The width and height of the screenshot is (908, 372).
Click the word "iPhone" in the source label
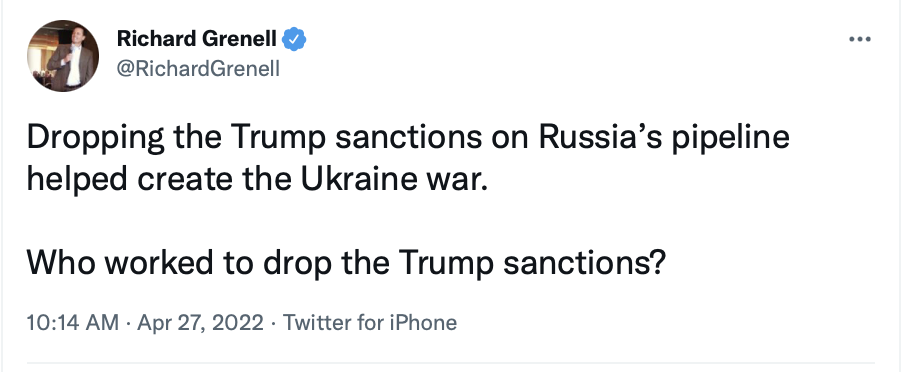click(423, 322)
